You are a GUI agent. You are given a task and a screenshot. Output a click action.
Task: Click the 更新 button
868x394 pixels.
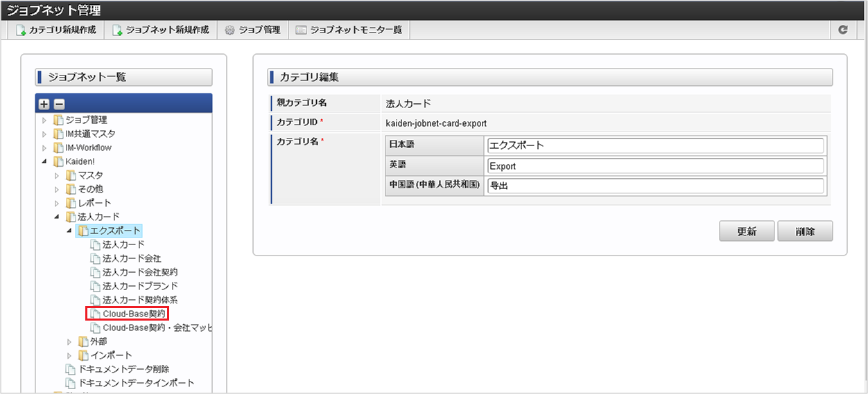[747, 232]
